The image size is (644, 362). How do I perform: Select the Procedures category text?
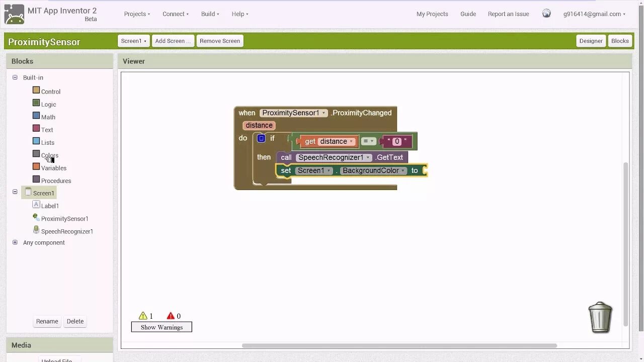(x=56, y=181)
